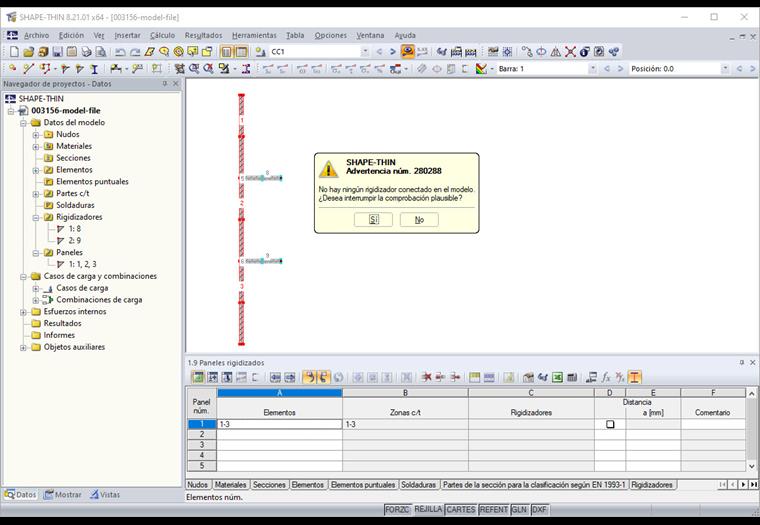This screenshot has height=525, width=760.
Task: Toggle the table display icon in the toolbar
Action: pos(241,51)
